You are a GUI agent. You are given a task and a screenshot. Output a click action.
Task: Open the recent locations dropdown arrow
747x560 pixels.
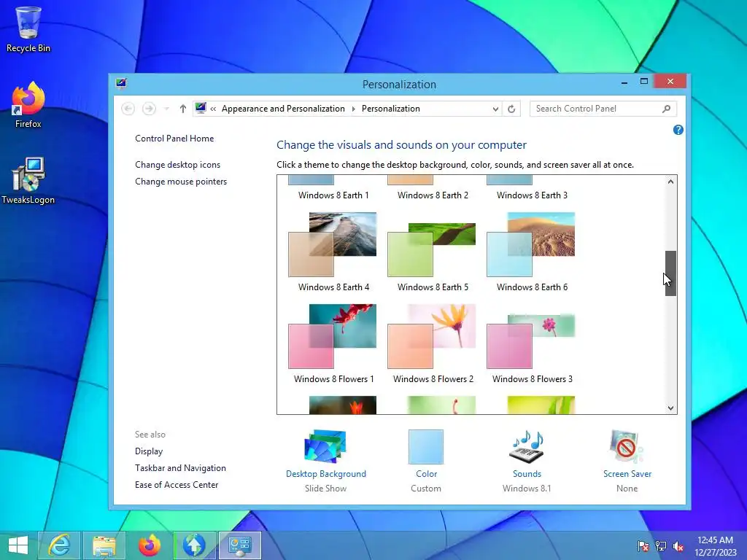click(x=166, y=109)
